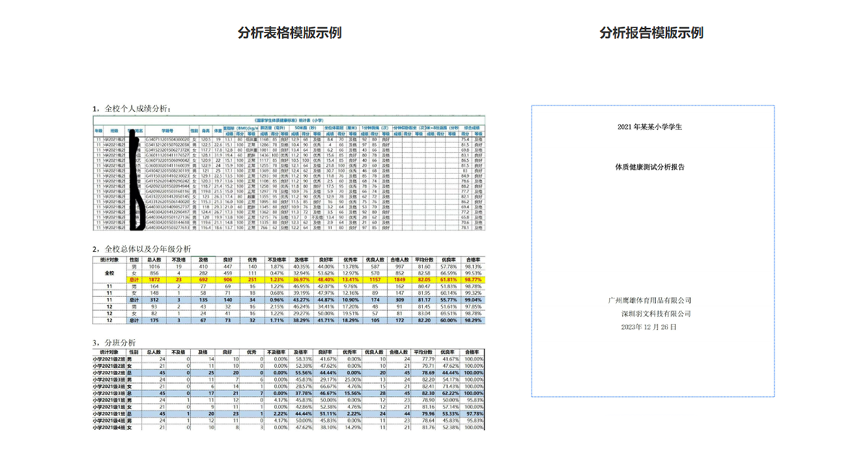Click grade 12 total headcount 175

153,320
